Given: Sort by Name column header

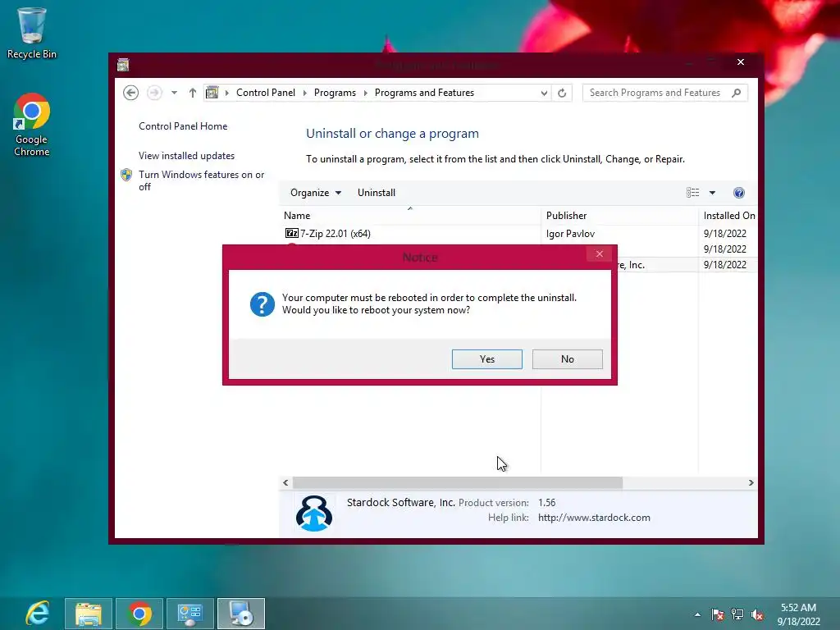Looking at the screenshot, I should tap(410, 216).
